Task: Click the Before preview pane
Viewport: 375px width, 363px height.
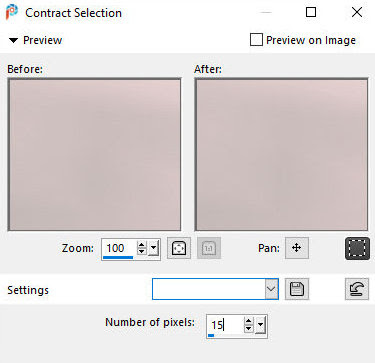Action: 95,154
